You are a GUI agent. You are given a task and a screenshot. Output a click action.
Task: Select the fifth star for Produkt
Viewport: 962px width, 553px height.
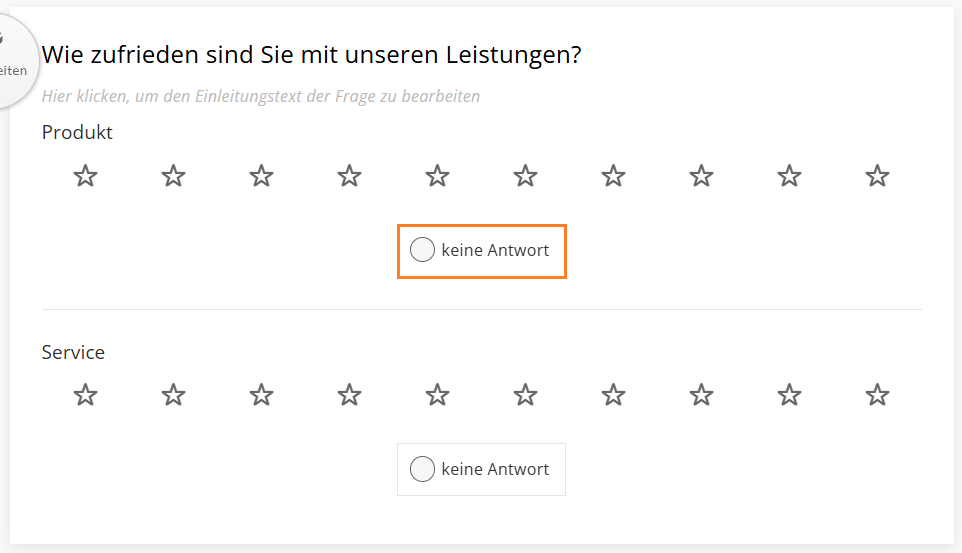click(x=438, y=177)
